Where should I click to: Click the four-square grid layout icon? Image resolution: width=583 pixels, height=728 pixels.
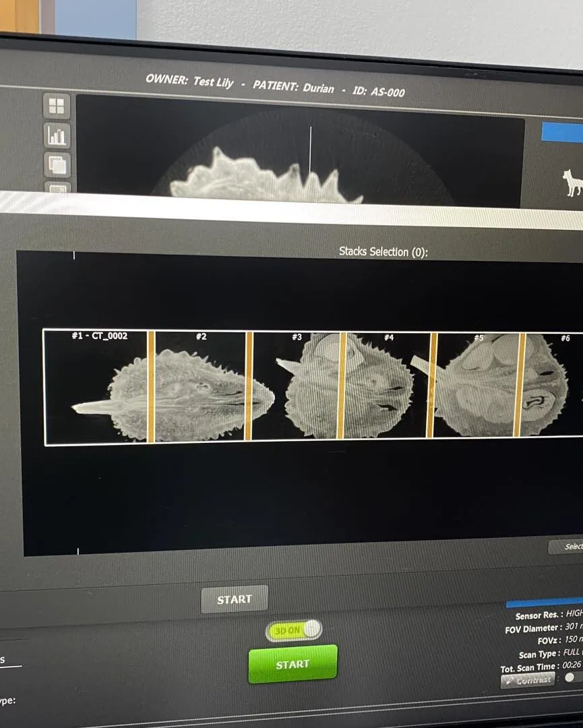(x=57, y=106)
